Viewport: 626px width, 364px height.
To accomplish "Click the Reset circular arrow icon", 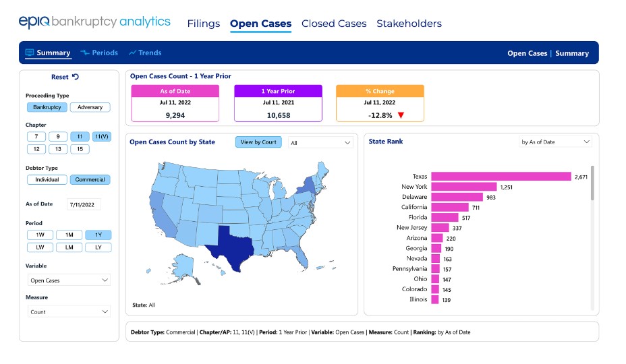I will 76,77.
